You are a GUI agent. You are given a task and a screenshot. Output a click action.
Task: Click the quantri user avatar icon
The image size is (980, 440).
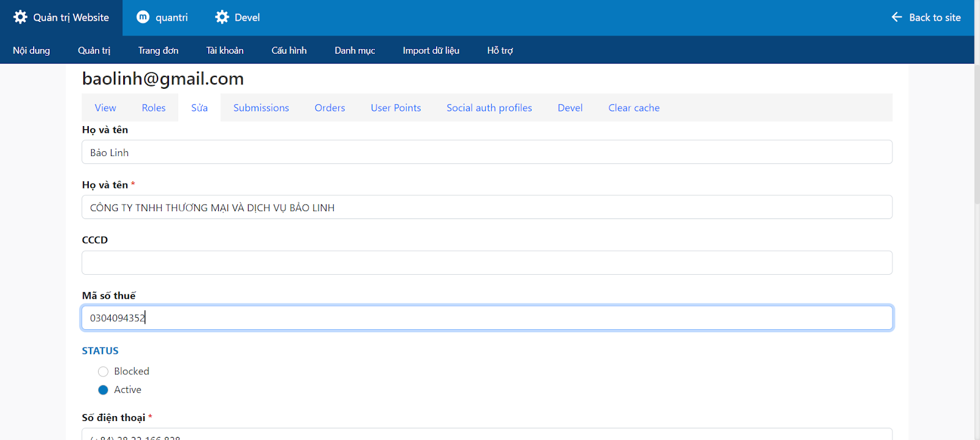pyautogui.click(x=143, y=17)
